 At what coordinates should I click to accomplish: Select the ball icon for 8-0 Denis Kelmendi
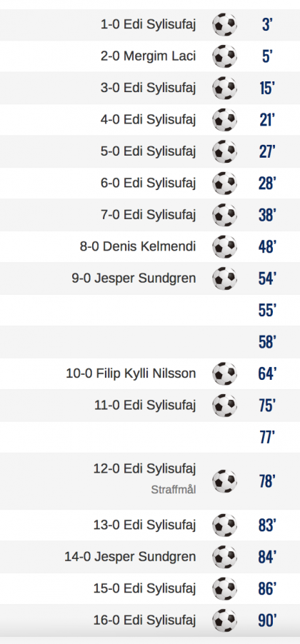pyautogui.click(x=224, y=246)
